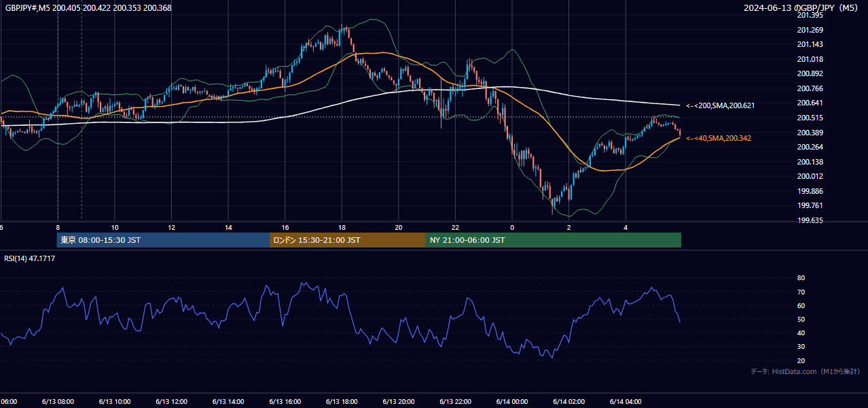Click the bottom axis label 6/13 08:00

click(58, 402)
